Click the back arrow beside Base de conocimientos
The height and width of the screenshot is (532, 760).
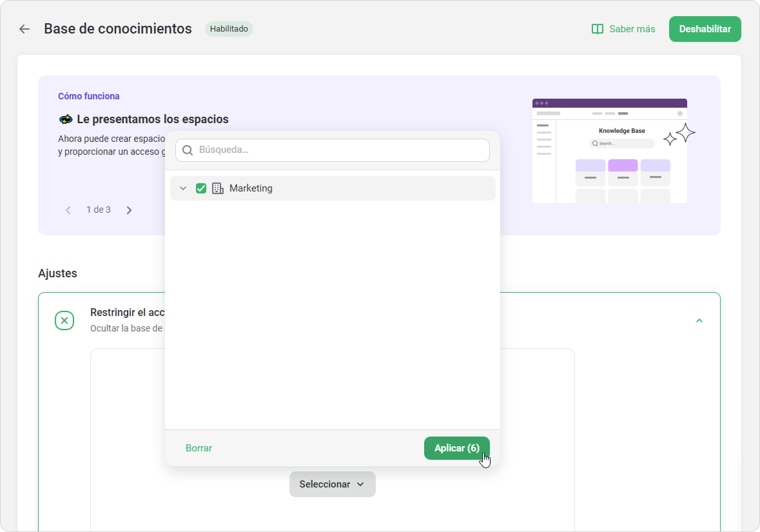click(24, 29)
